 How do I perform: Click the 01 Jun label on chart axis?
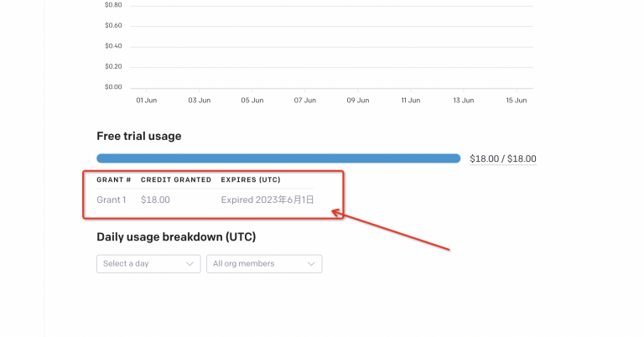pos(147,100)
